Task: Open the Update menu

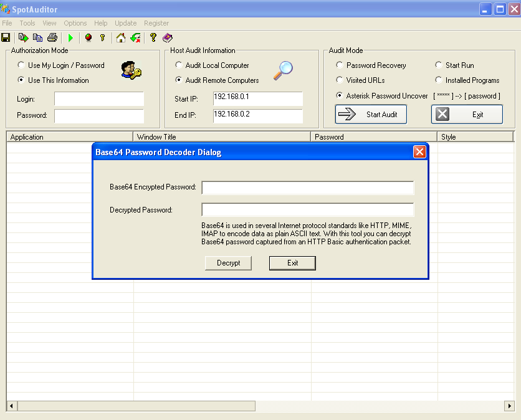Action: pyautogui.click(x=126, y=23)
